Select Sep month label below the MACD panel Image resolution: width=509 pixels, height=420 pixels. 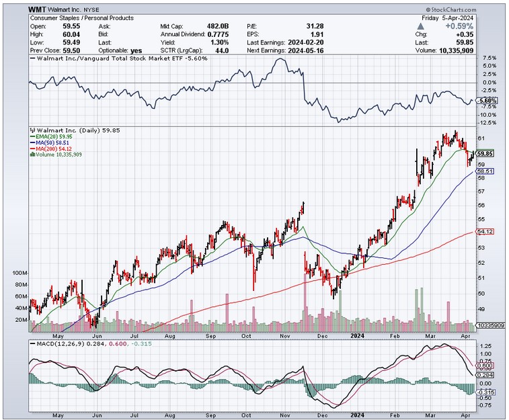(x=211, y=415)
